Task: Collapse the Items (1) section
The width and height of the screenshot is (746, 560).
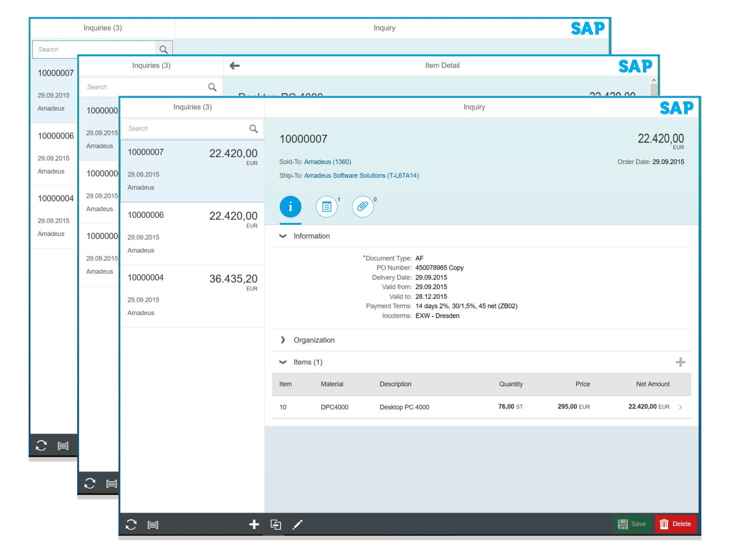Action: 283,362
